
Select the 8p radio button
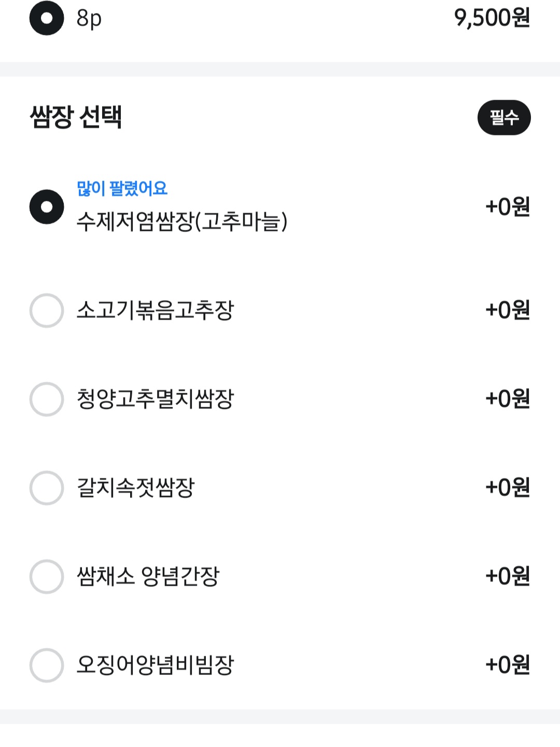[x=47, y=18]
